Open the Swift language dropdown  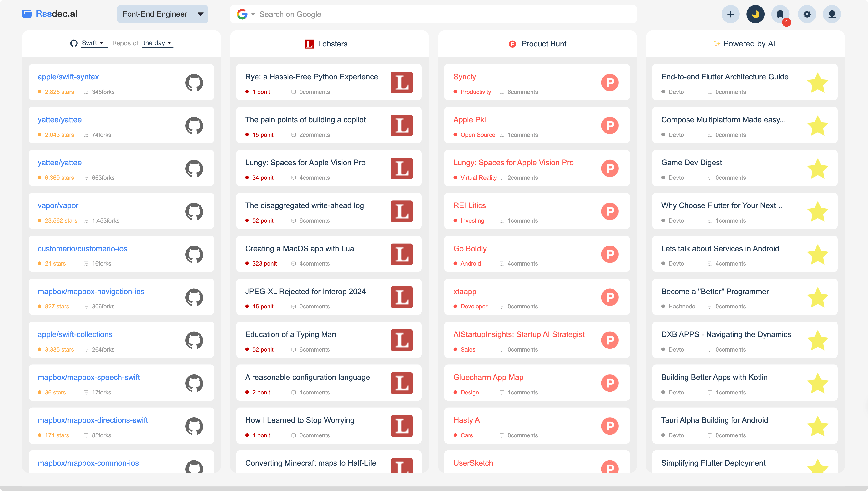[93, 43]
